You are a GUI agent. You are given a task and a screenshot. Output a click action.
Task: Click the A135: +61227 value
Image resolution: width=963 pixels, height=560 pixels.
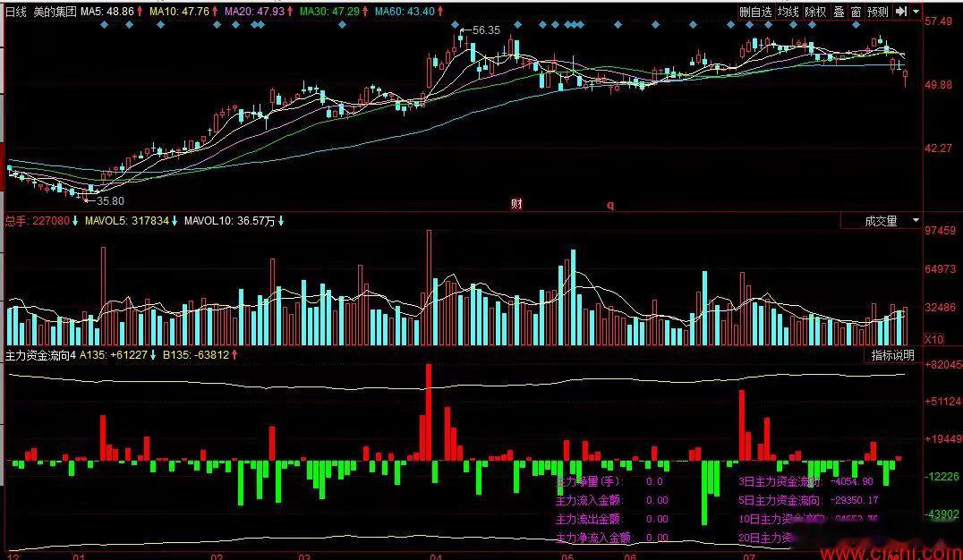[x=114, y=355]
